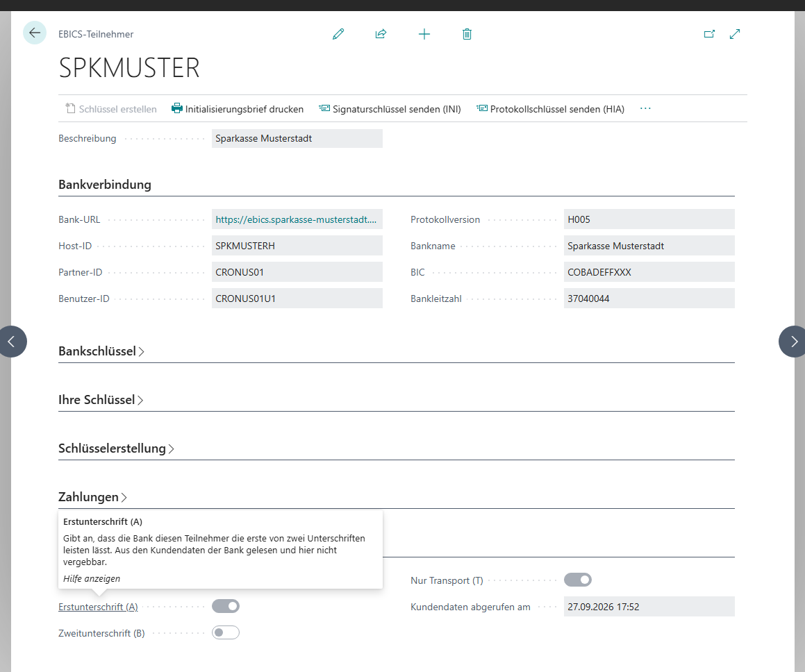This screenshot has height=672, width=805.
Task: Expand the Zahlungen section
Action: point(92,497)
